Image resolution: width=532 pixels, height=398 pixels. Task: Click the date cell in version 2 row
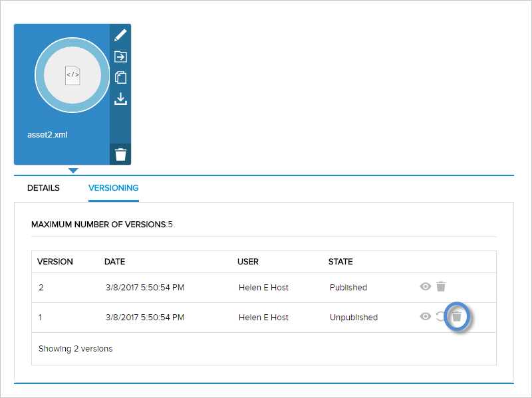[145, 288]
